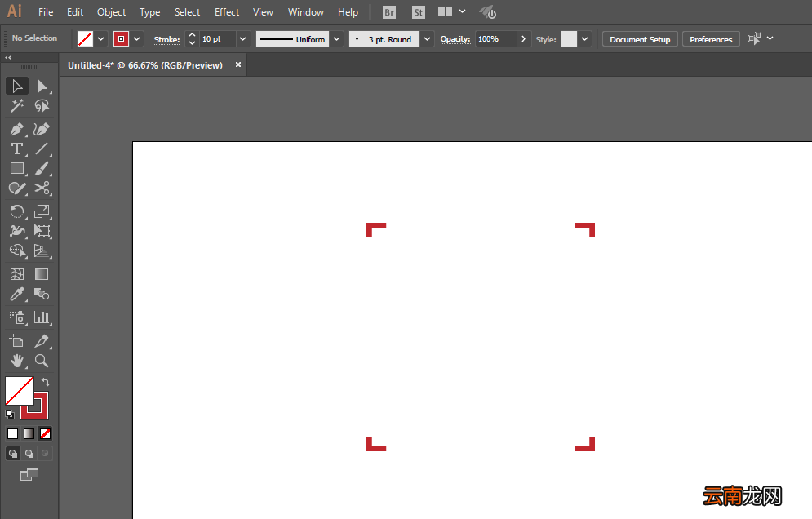This screenshot has width=812, height=519.
Task: Set paint type to Gradient
Action: tap(29, 434)
